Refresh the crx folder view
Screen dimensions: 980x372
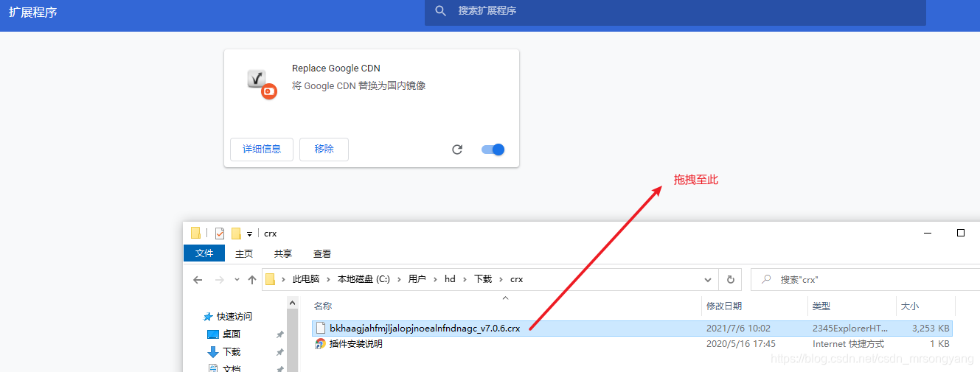click(731, 280)
